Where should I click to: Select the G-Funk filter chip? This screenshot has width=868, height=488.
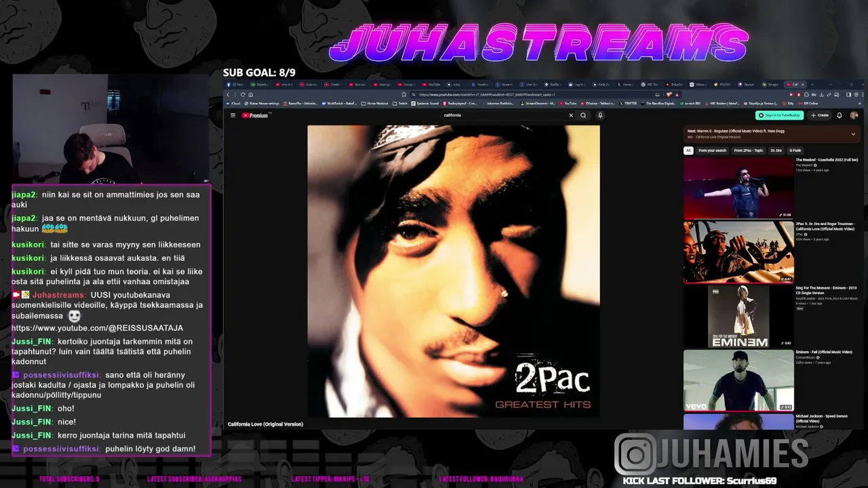click(795, 150)
